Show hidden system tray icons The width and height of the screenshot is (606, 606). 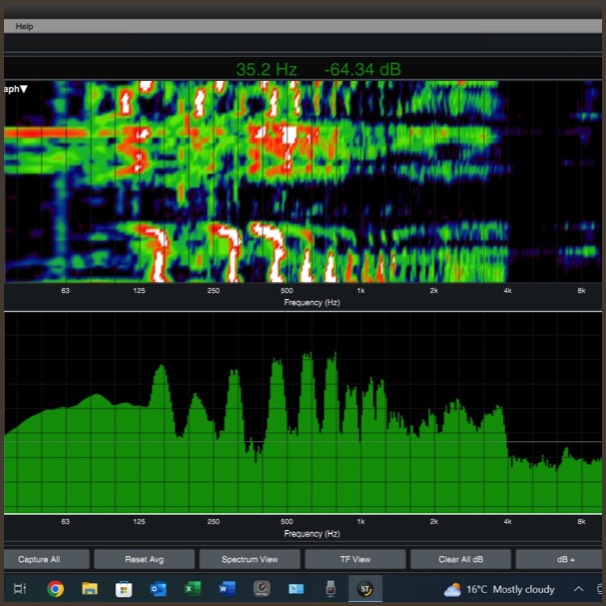pos(578,589)
